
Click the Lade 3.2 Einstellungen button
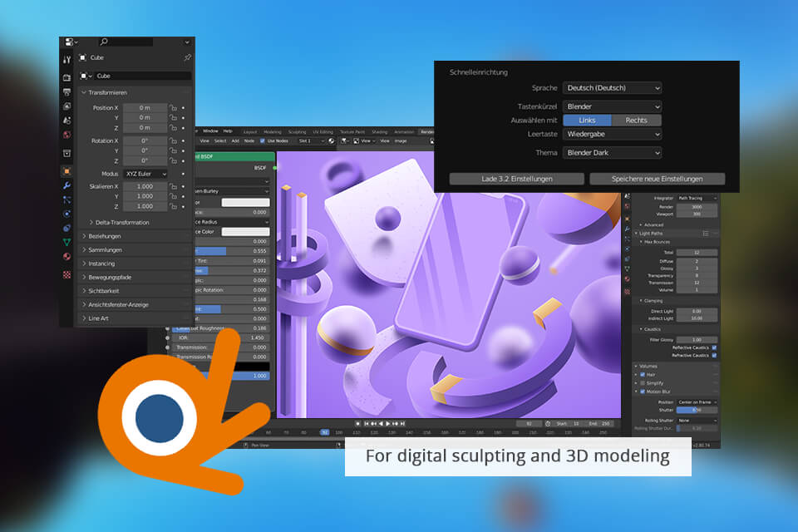coord(516,179)
